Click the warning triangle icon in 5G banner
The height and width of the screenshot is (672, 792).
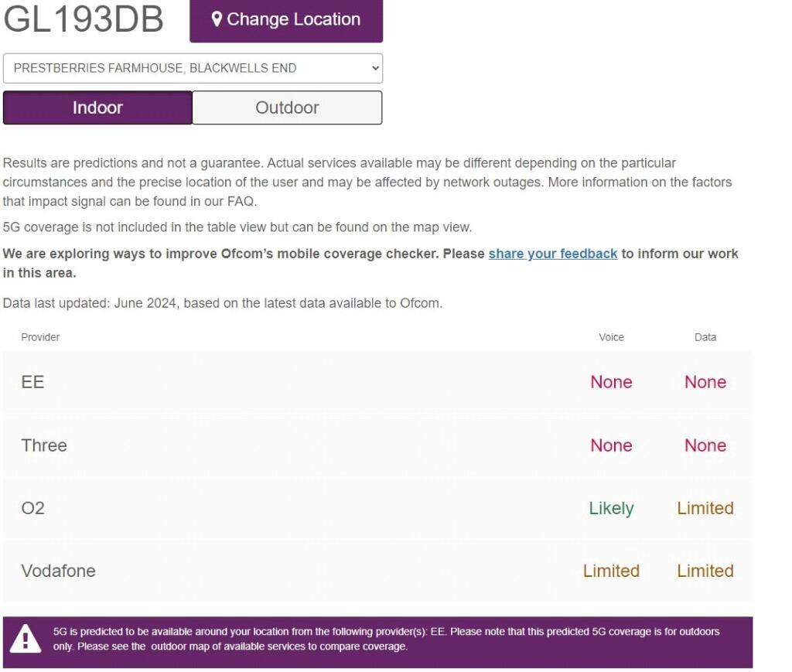click(x=26, y=639)
